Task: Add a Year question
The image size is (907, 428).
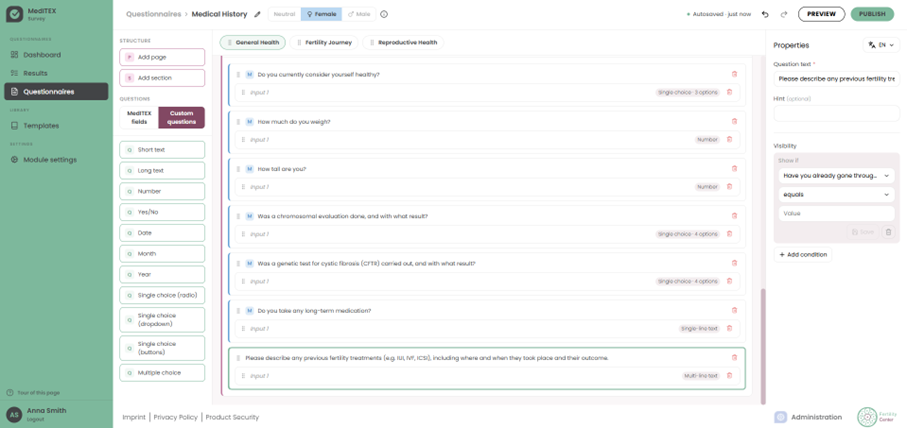Action: 162,275
